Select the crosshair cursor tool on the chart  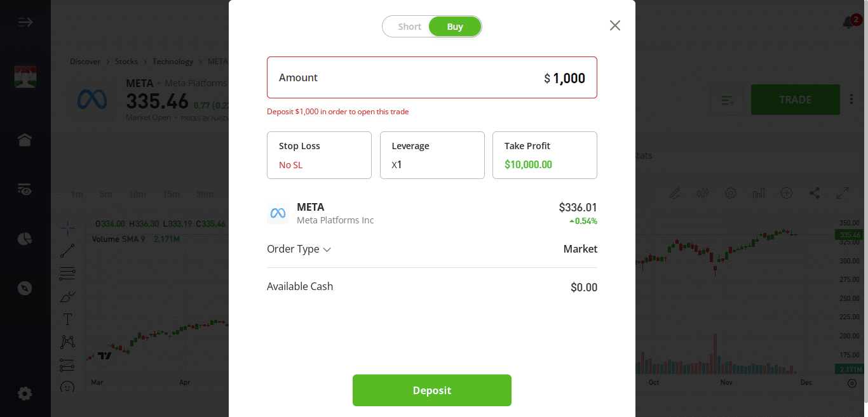coord(67,227)
